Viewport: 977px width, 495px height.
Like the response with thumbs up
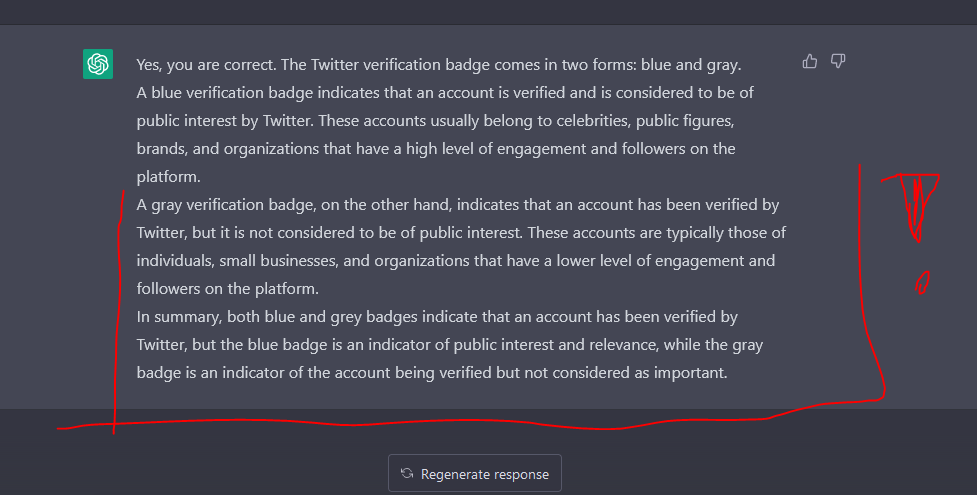pos(810,62)
